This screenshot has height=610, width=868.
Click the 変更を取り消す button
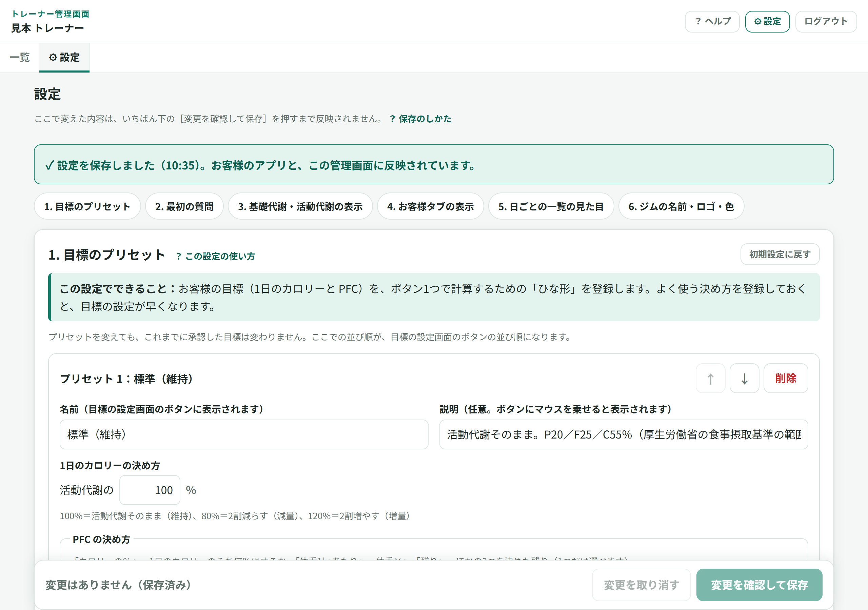point(641,585)
